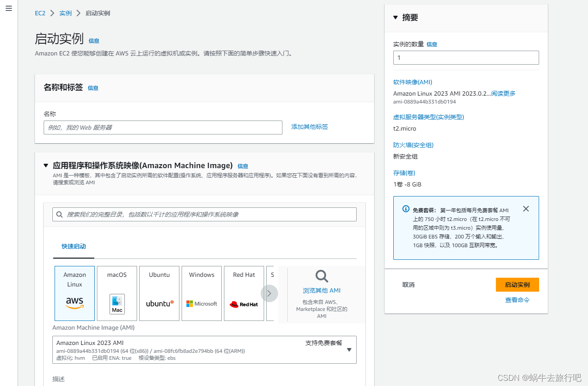Open the hamburger navigation menu
The image size is (588, 386).
(x=9, y=9)
